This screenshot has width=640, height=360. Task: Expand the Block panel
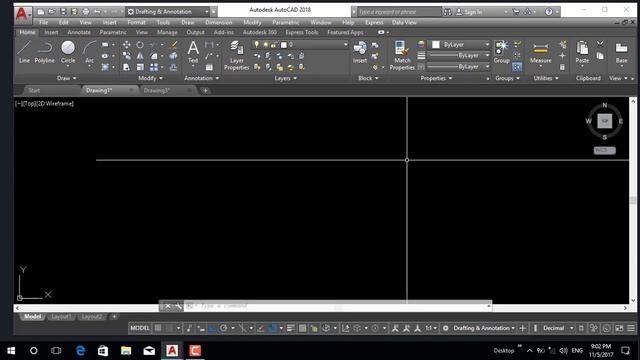[368, 78]
